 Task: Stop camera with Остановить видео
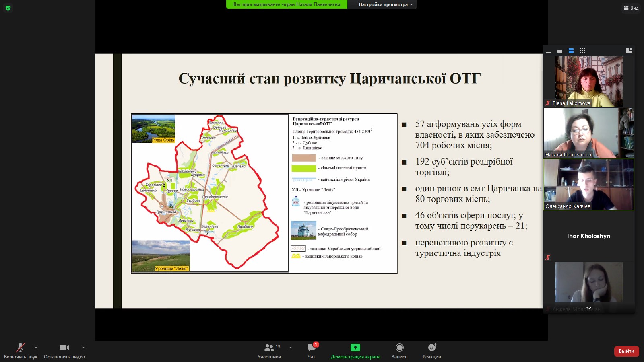coord(64,351)
